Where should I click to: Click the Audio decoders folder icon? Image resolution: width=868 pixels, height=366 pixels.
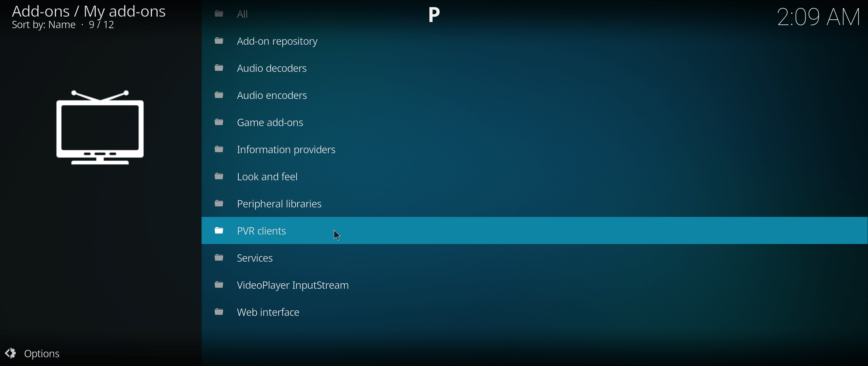point(220,67)
